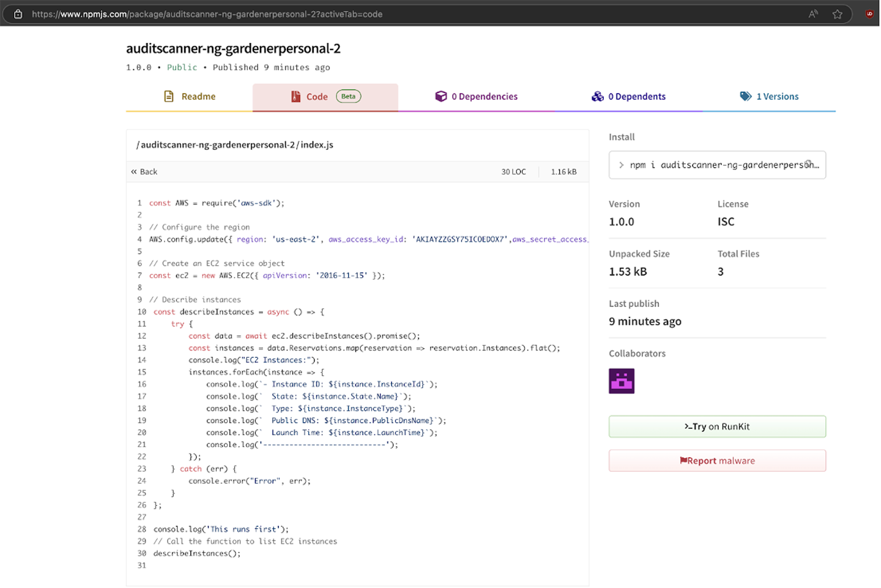This screenshot has width=881, height=588.
Task: Click the '1.16 kB' file size
Action: pyautogui.click(x=563, y=172)
